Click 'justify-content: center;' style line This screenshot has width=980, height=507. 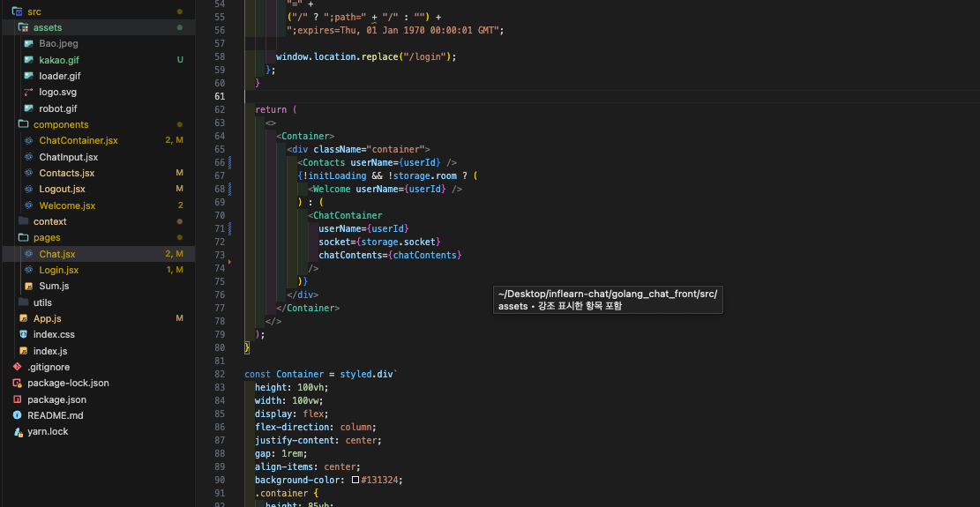318,441
